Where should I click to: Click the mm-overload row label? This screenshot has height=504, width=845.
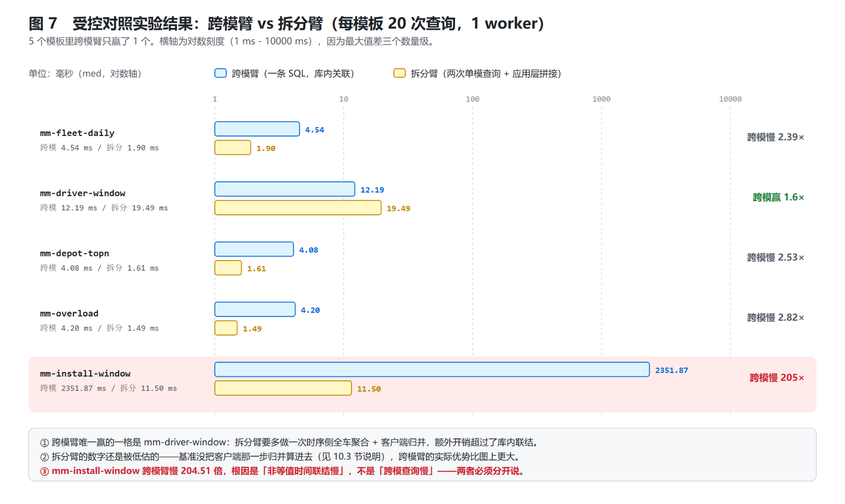(x=69, y=313)
